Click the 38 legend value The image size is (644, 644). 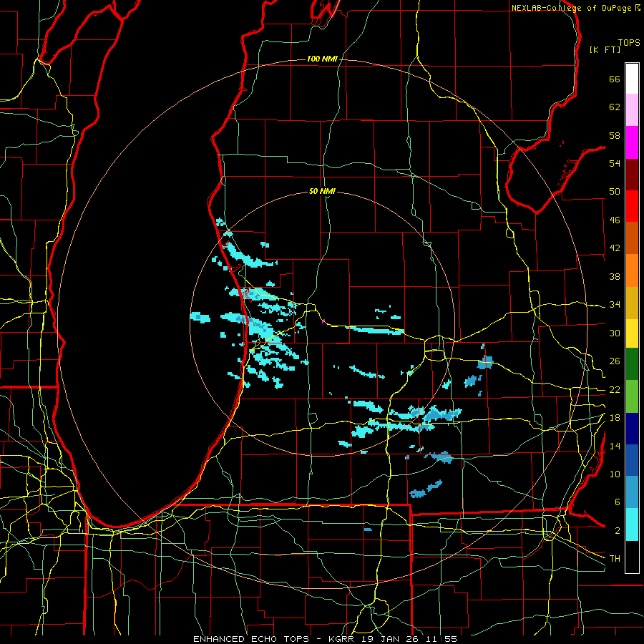click(x=615, y=276)
